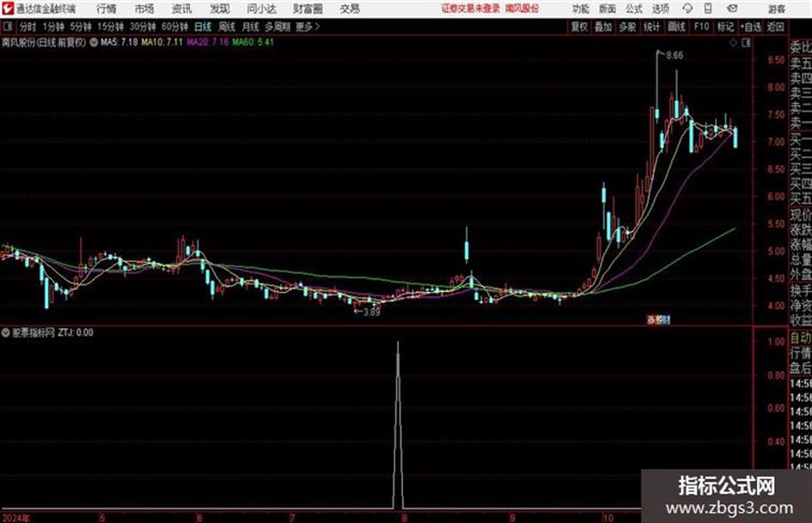Screen dimensions: 812x523
Task: Open the sub-chart indicator dropdown arrow
Action: tap(6, 332)
